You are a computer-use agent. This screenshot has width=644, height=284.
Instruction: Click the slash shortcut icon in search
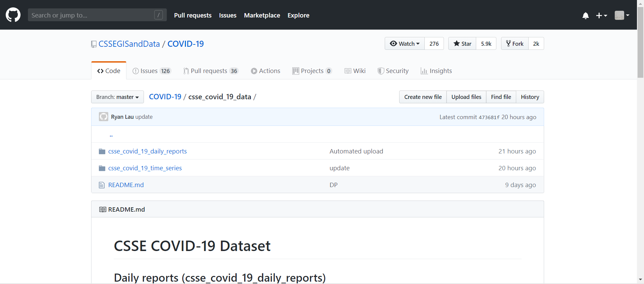click(x=159, y=15)
